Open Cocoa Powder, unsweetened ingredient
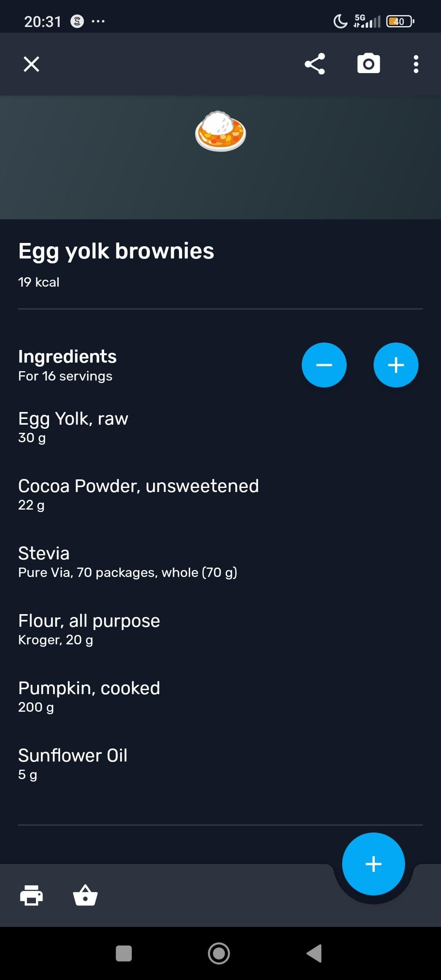Screen dimensions: 441x980 (x=138, y=494)
